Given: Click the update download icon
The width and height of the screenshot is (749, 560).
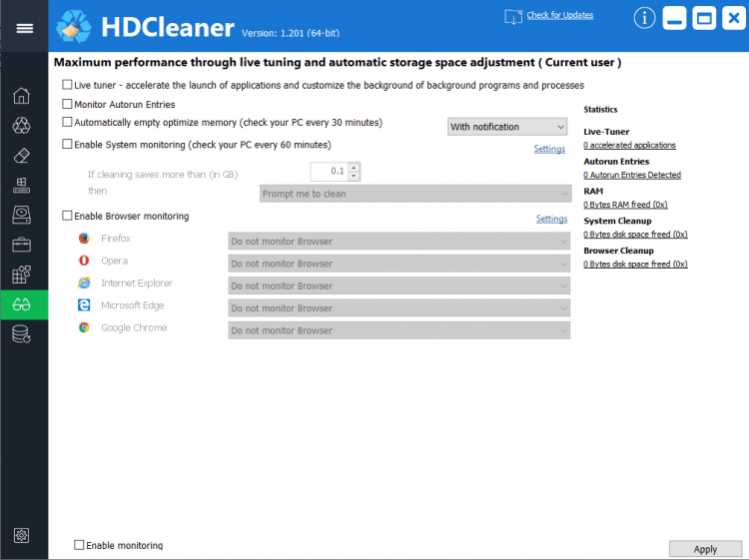Looking at the screenshot, I should [x=513, y=17].
